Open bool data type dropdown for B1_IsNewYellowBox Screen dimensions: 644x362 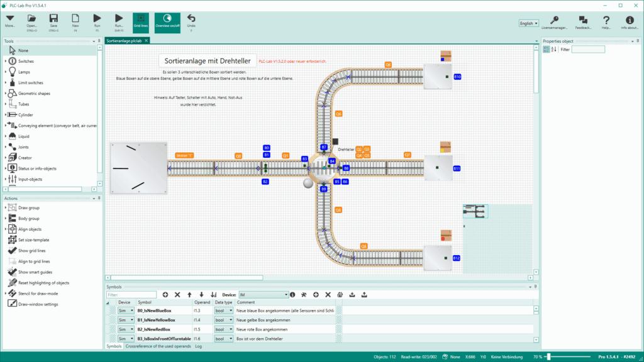pyautogui.click(x=223, y=320)
